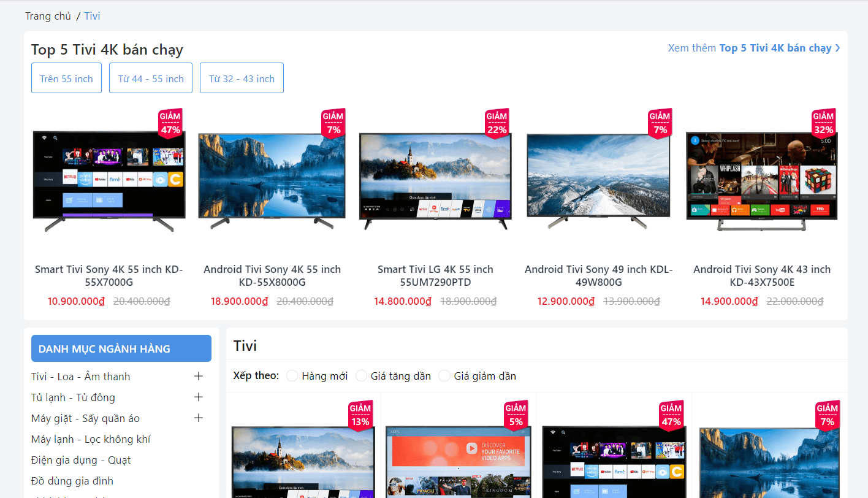Viewport: 868px width, 498px height.
Task: Open 'Smart Tivi Sony 4K 55 inch KD-55X7000G' title
Action: point(109,276)
